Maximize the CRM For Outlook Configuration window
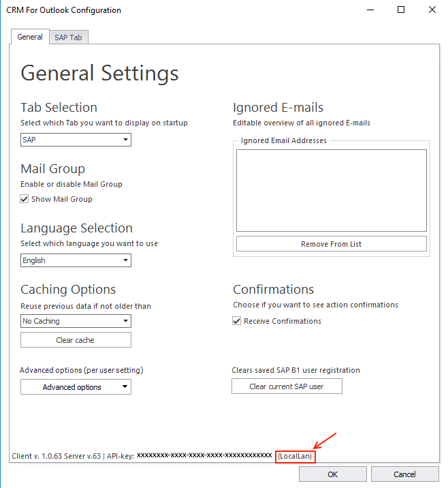The width and height of the screenshot is (448, 488). pyautogui.click(x=401, y=10)
